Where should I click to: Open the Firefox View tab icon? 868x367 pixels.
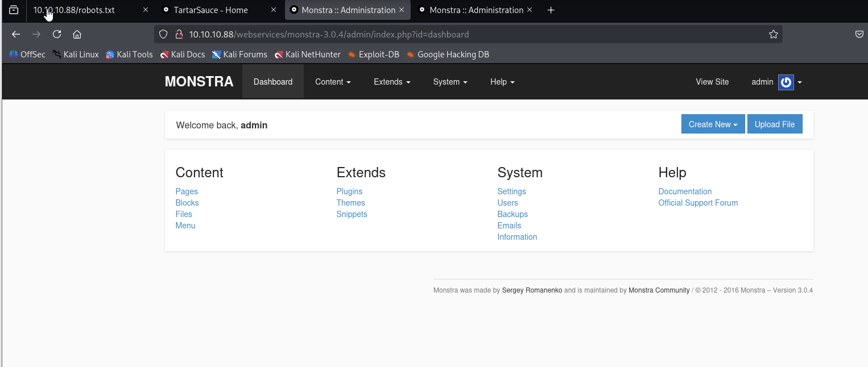[14, 10]
